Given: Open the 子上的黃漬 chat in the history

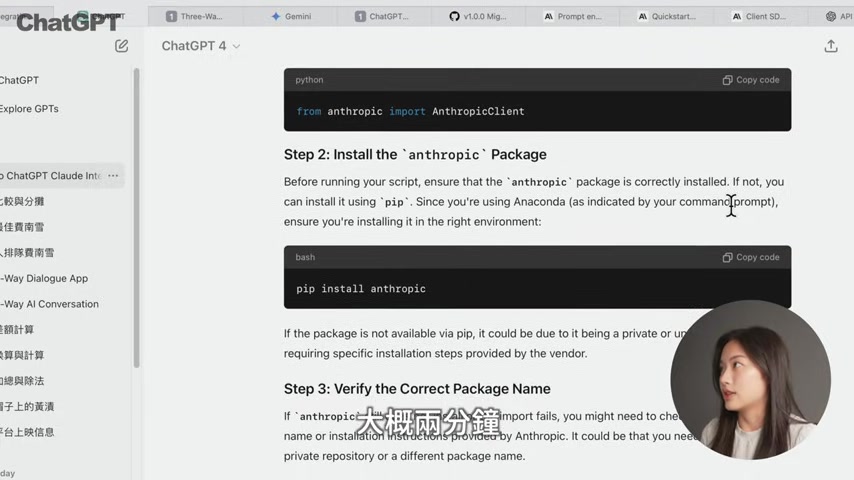Looking at the screenshot, I should (x=27, y=406).
